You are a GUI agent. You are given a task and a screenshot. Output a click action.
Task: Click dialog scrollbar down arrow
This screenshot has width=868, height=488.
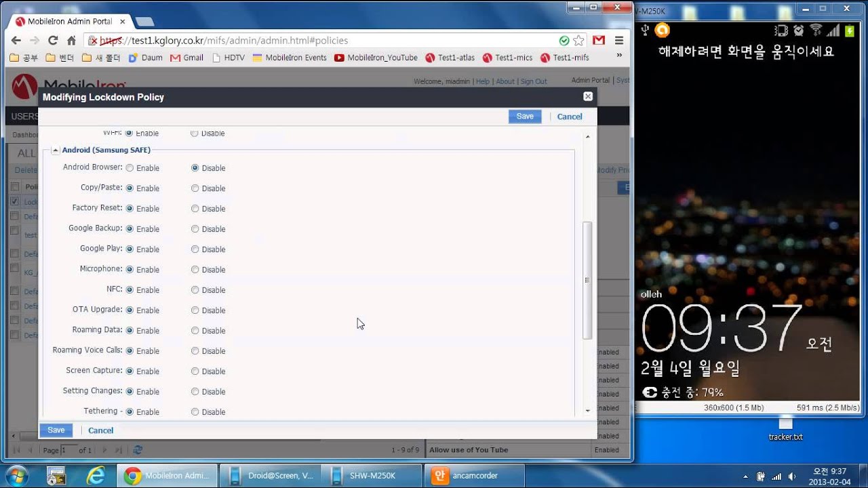(x=587, y=410)
